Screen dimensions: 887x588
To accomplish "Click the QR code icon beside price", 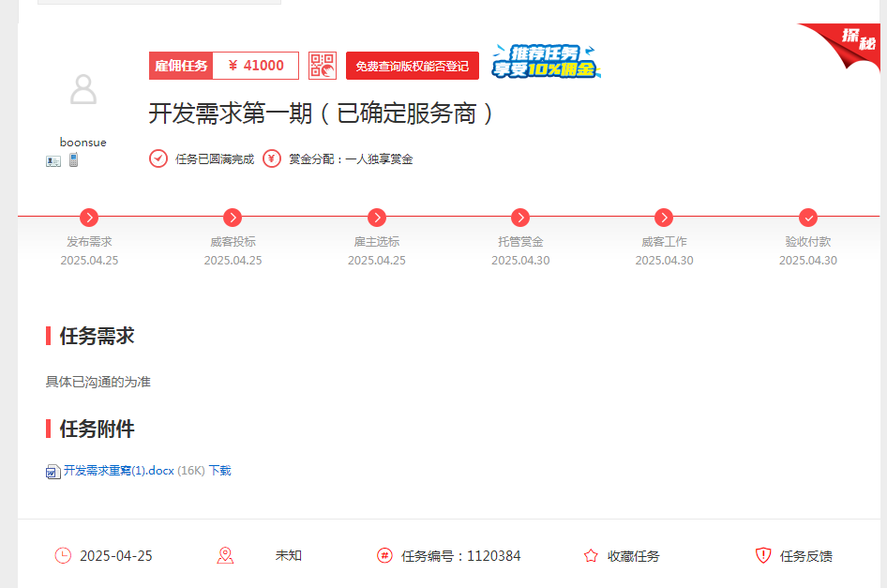I will [323, 66].
